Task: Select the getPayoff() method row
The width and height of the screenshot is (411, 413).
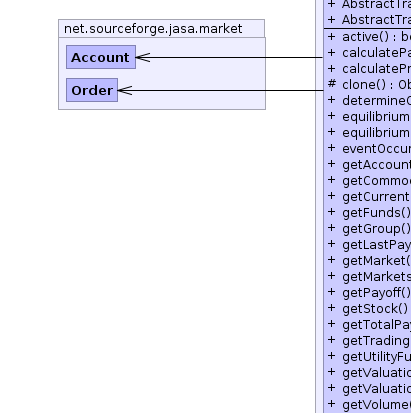Action: click(368, 293)
